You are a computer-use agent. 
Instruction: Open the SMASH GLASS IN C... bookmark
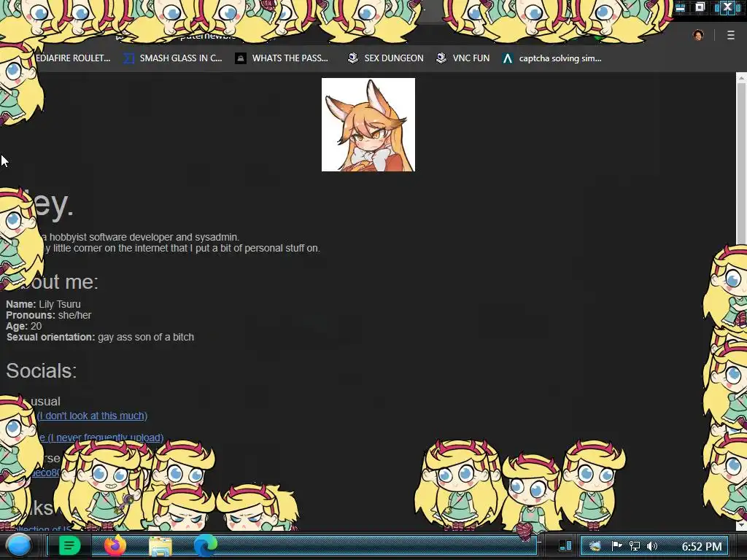point(173,58)
